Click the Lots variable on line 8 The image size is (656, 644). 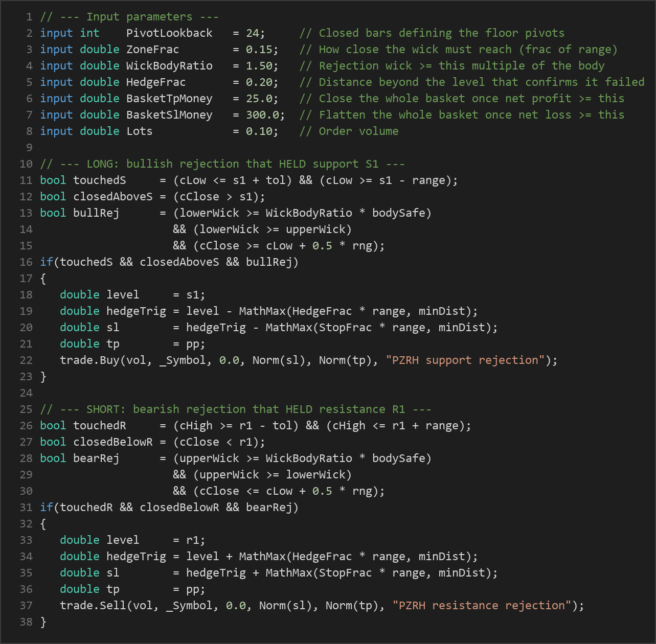click(140, 131)
